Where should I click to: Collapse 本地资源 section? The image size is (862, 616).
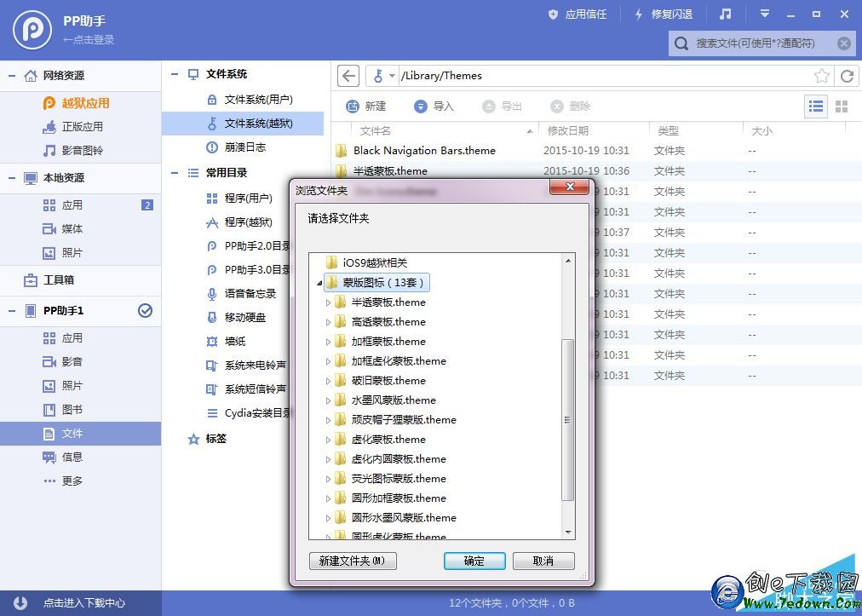[12, 178]
